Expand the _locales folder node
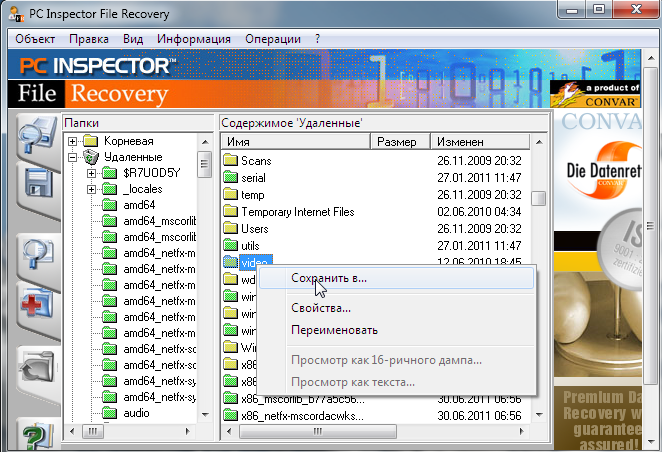This screenshot has height=452, width=662. coord(92,189)
